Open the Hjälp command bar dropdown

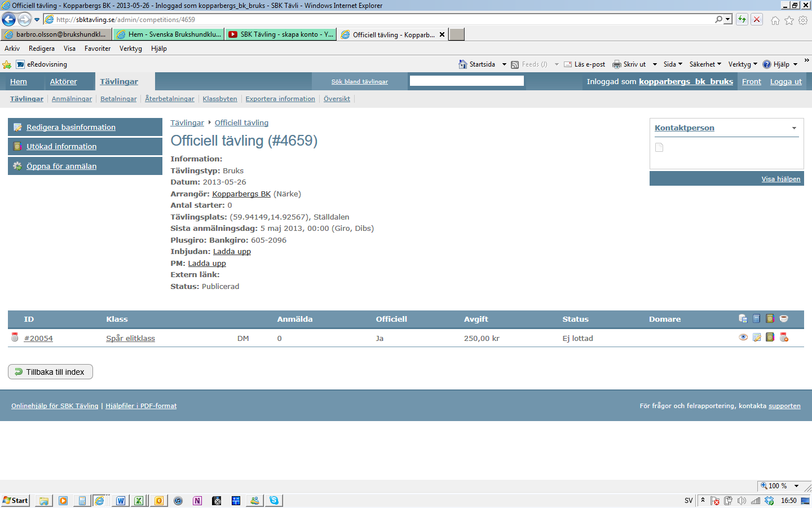click(x=780, y=64)
